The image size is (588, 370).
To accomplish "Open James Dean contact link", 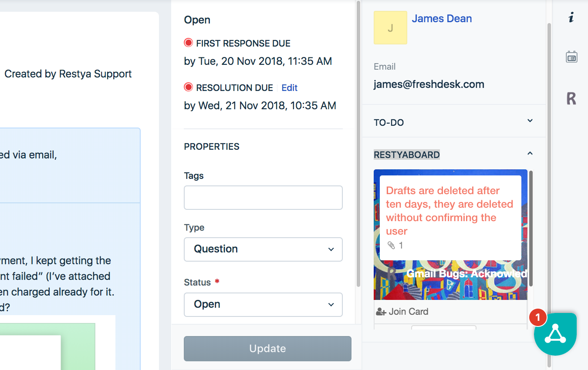I will point(442,19).
